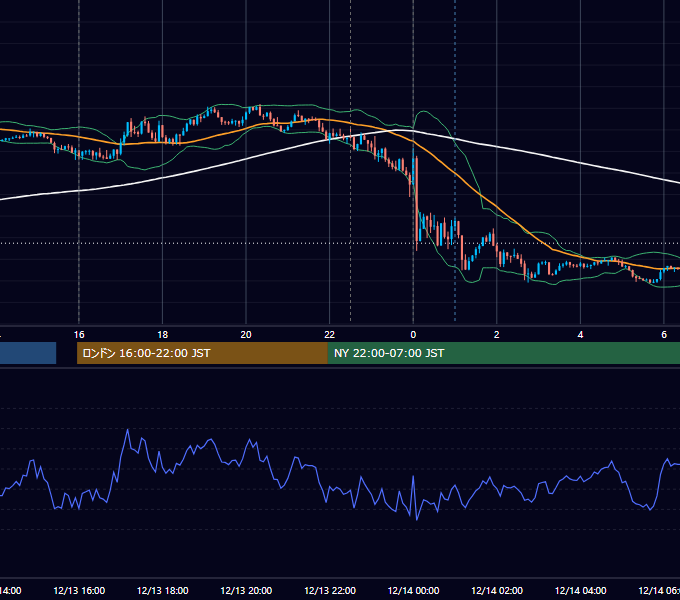Click the 2 hour axis label

pyautogui.click(x=497, y=335)
